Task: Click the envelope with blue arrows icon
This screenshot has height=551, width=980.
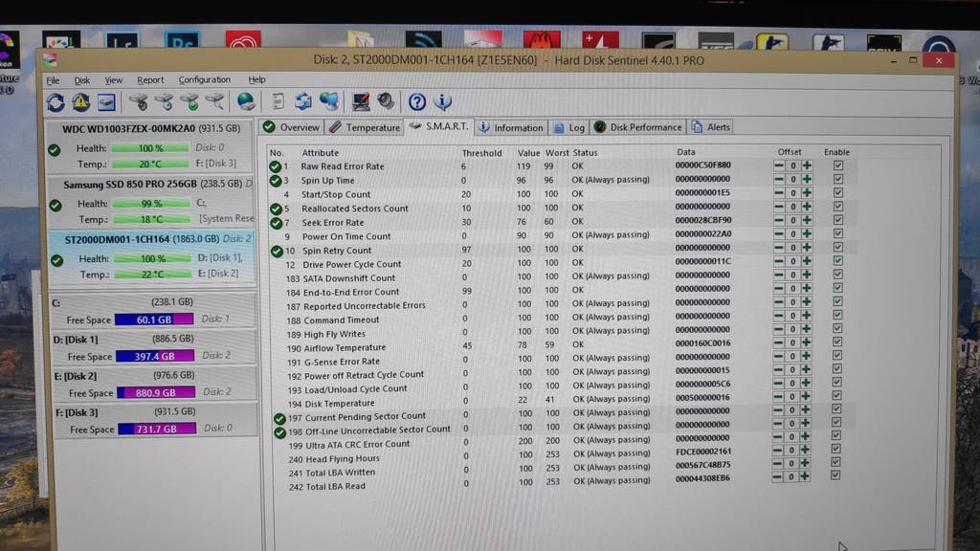Action: click(303, 101)
